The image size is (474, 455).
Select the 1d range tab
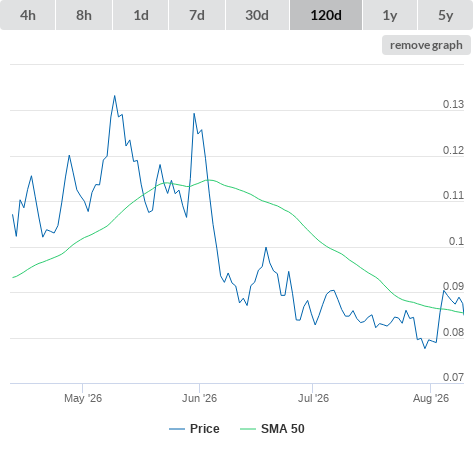(141, 15)
